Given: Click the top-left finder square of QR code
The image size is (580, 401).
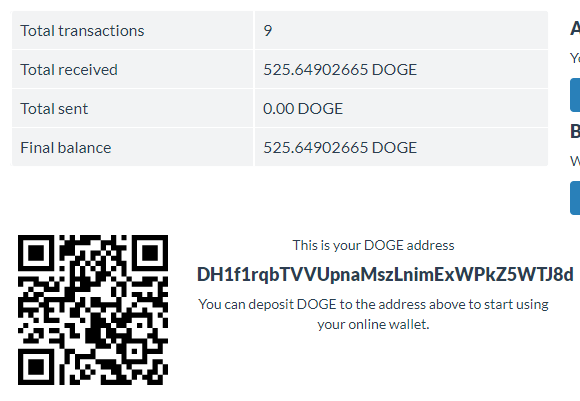Looking at the screenshot, I should 36,253.
